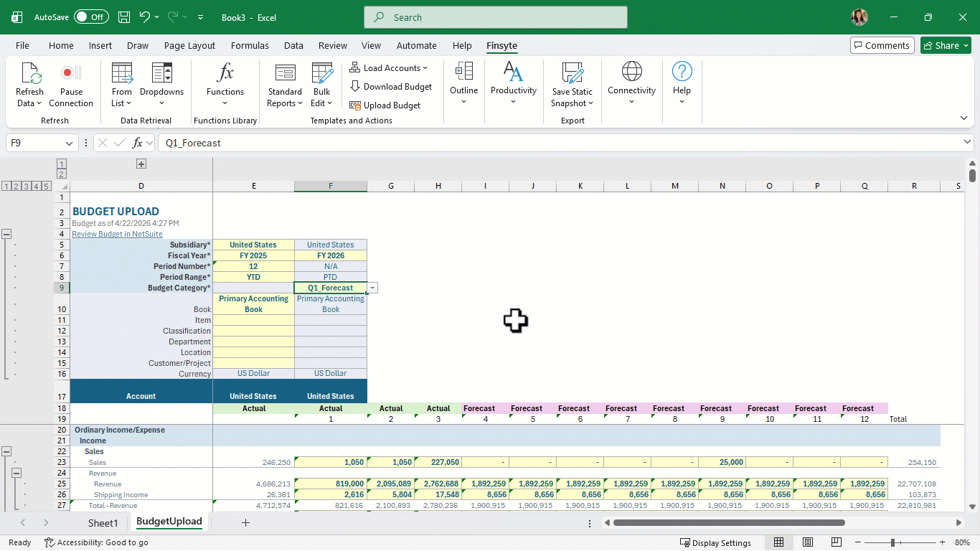Click the Refresh Data icon
The image size is (980, 551).
[x=30, y=85]
